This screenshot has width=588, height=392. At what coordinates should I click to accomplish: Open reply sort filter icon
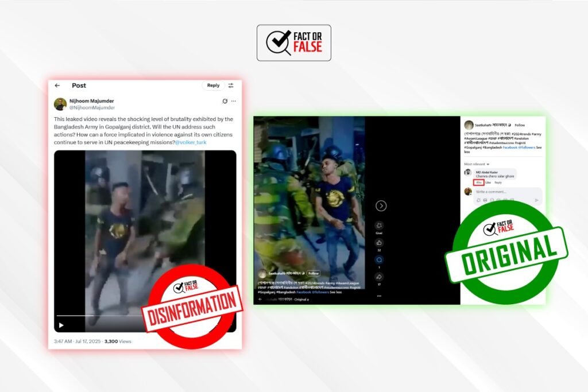231,86
